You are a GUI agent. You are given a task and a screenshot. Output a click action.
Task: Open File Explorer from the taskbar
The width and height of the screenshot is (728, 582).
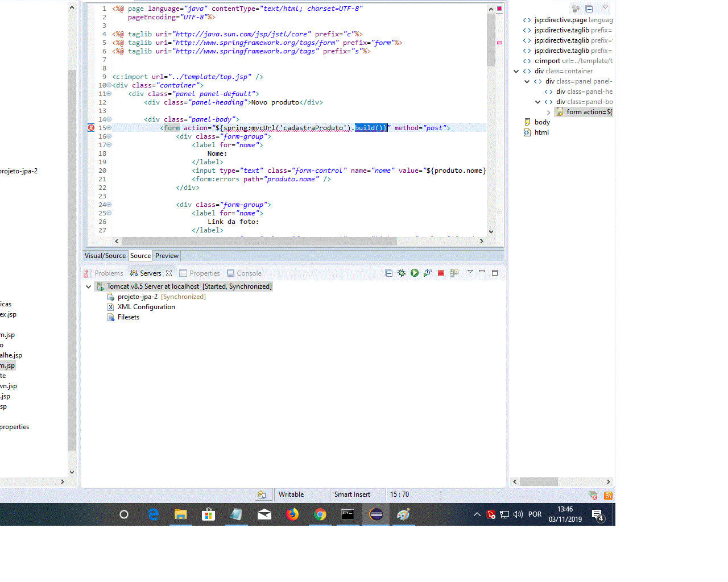pos(181,514)
